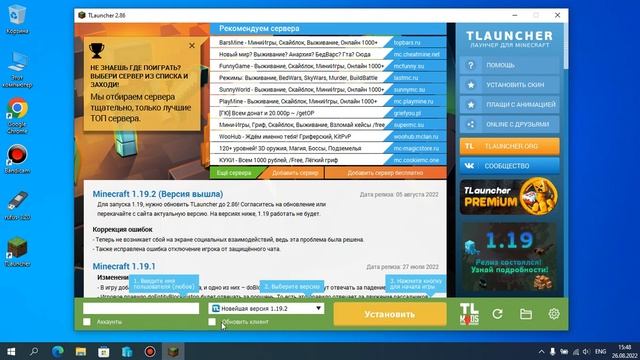Open mc.magicstore.ru server address
Viewport: 640px width, 360px height.
[x=417, y=149]
